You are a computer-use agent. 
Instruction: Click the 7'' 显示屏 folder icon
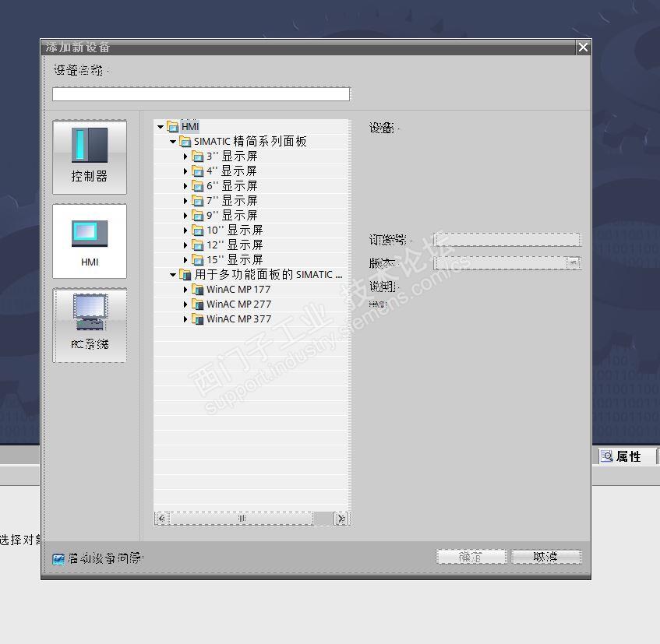coord(197,201)
